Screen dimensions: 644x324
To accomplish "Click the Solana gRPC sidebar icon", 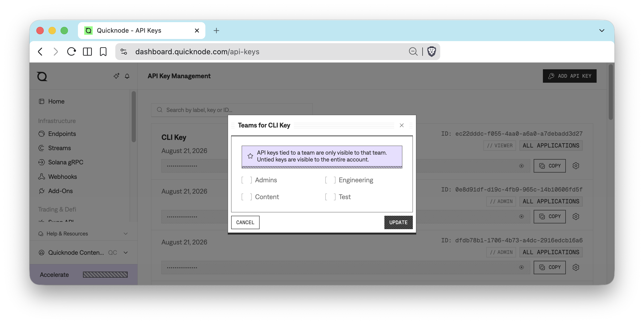I will pyautogui.click(x=42, y=162).
